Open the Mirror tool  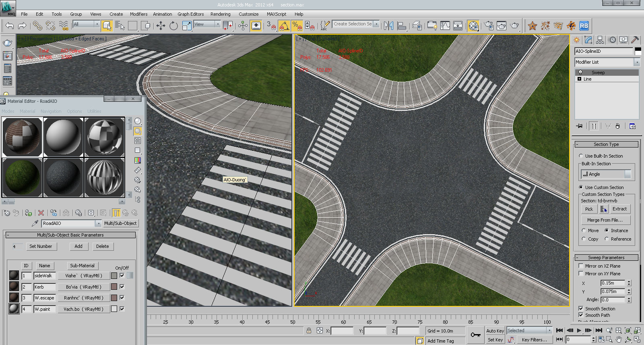pyautogui.click(x=388, y=26)
